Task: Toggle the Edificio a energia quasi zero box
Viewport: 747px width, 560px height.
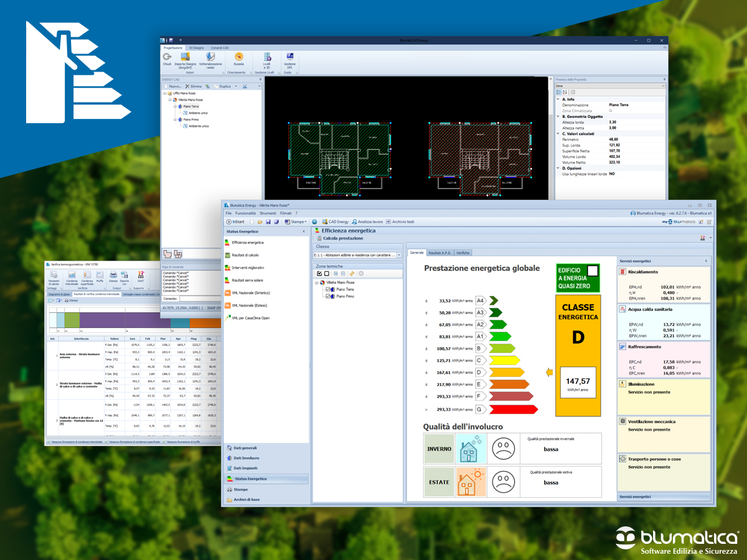Action: pos(593,271)
